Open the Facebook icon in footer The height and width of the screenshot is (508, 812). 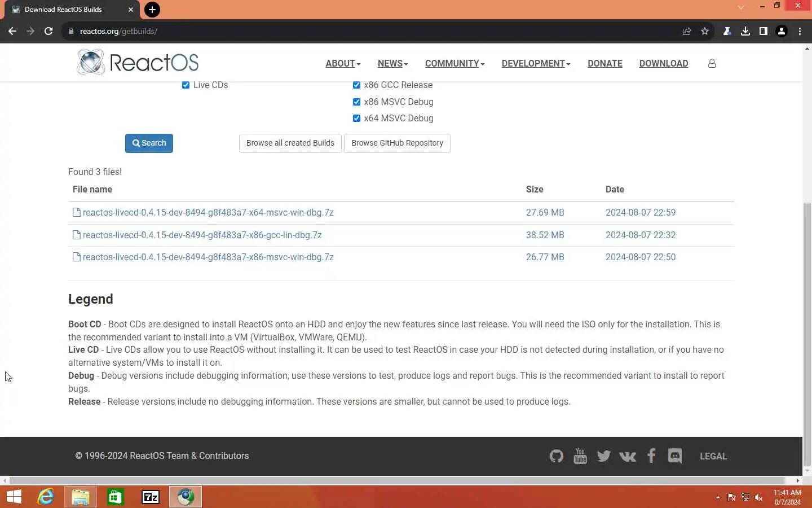tap(651, 456)
